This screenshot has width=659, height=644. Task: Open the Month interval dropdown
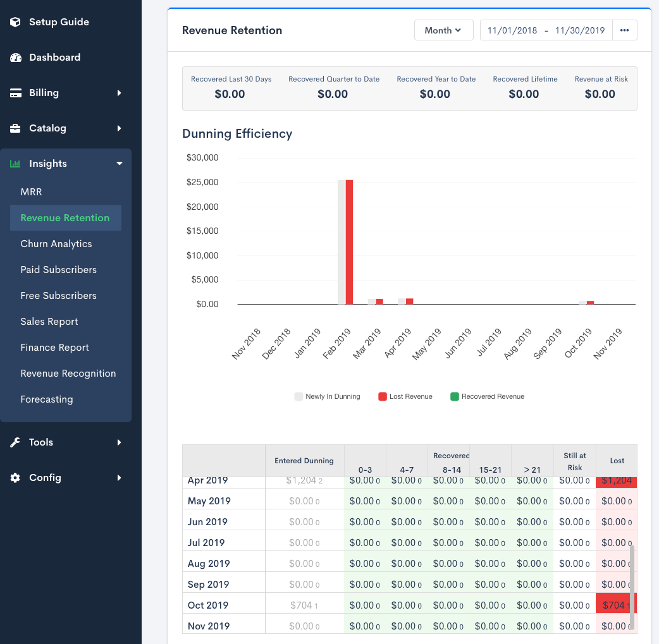pos(443,30)
